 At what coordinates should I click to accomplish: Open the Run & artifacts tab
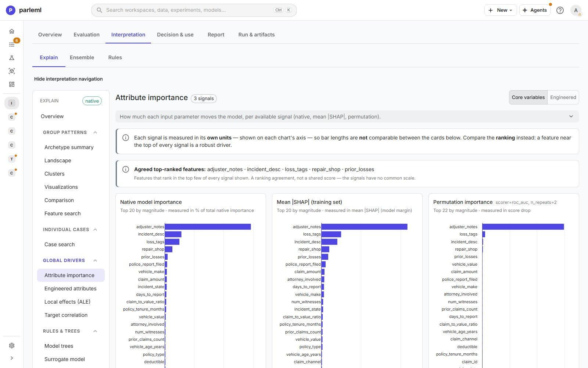pyautogui.click(x=257, y=35)
